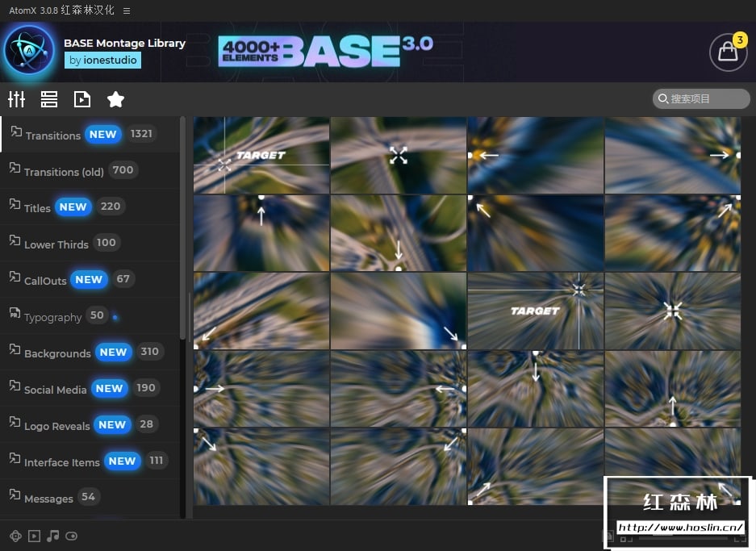This screenshot has height=551, width=756.
Task: Open first row collapse-arrows zoom thumbnail
Action: (x=399, y=155)
